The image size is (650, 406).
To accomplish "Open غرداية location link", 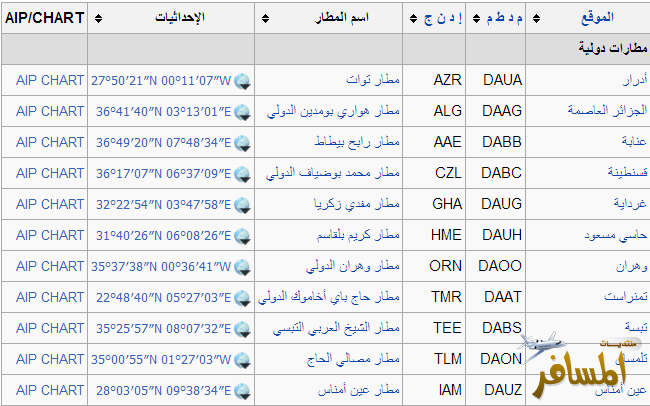I will [630, 204].
